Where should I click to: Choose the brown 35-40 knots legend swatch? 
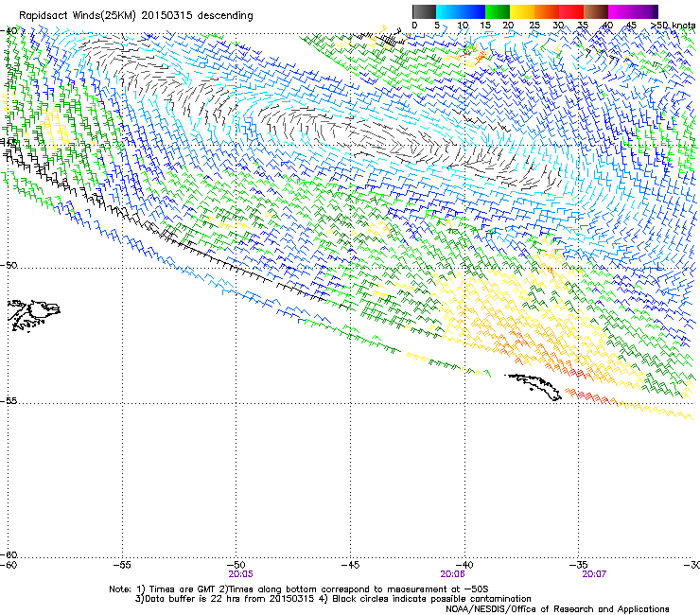click(x=596, y=11)
